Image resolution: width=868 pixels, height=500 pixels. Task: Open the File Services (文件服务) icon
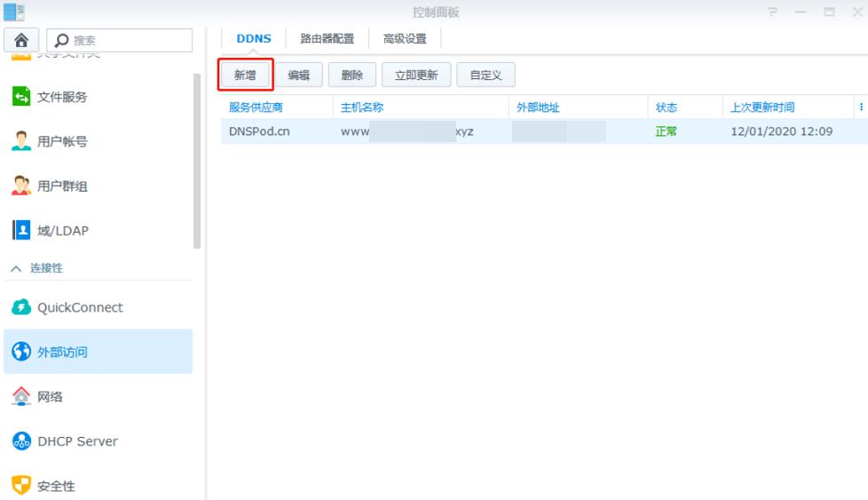click(x=21, y=97)
